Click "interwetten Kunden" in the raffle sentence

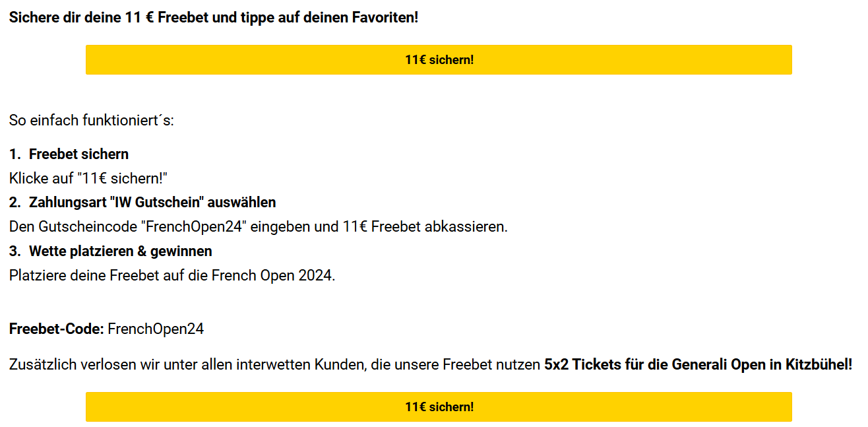301,364
